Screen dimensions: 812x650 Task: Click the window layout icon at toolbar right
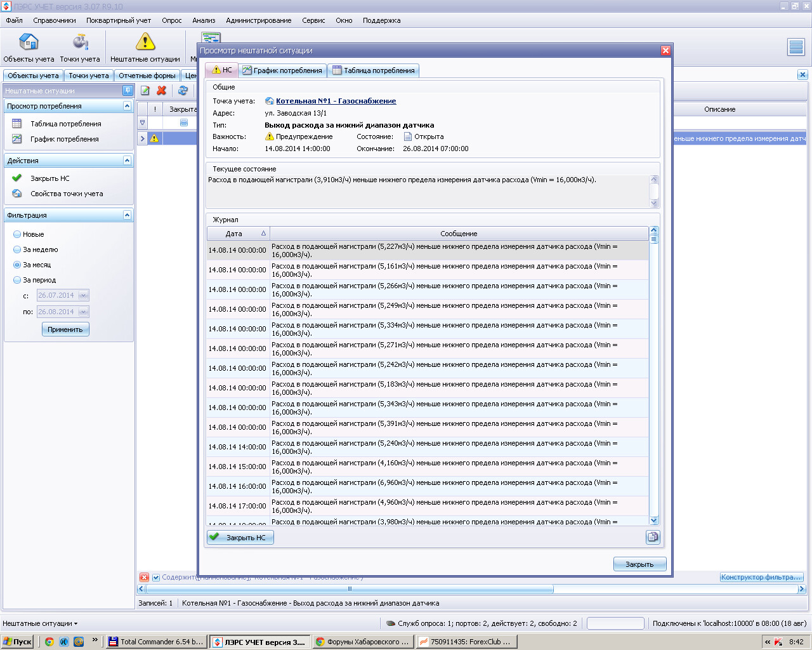point(796,47)
